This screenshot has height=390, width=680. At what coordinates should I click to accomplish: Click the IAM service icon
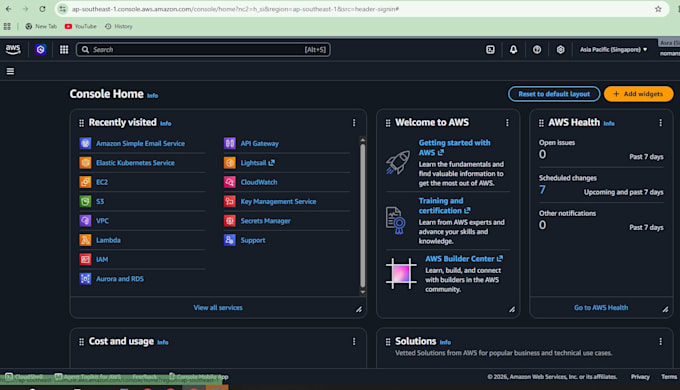pos(85,259)
